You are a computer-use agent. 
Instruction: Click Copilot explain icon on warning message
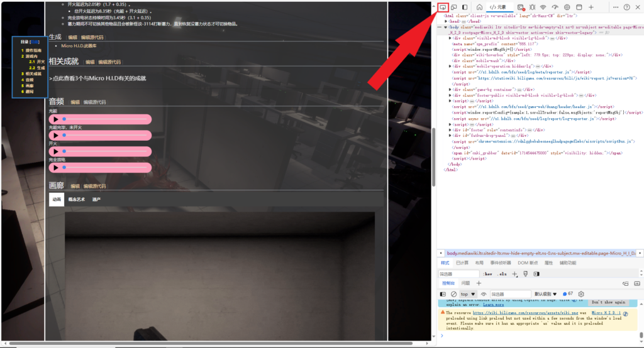pyautogui.click(x=625, y=313)
